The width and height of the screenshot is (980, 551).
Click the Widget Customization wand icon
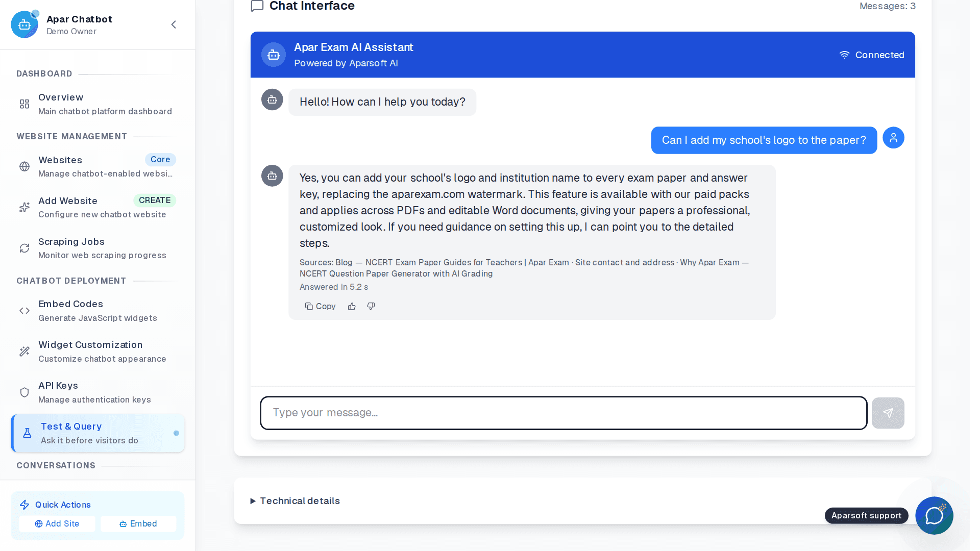[x=24, y=352]
